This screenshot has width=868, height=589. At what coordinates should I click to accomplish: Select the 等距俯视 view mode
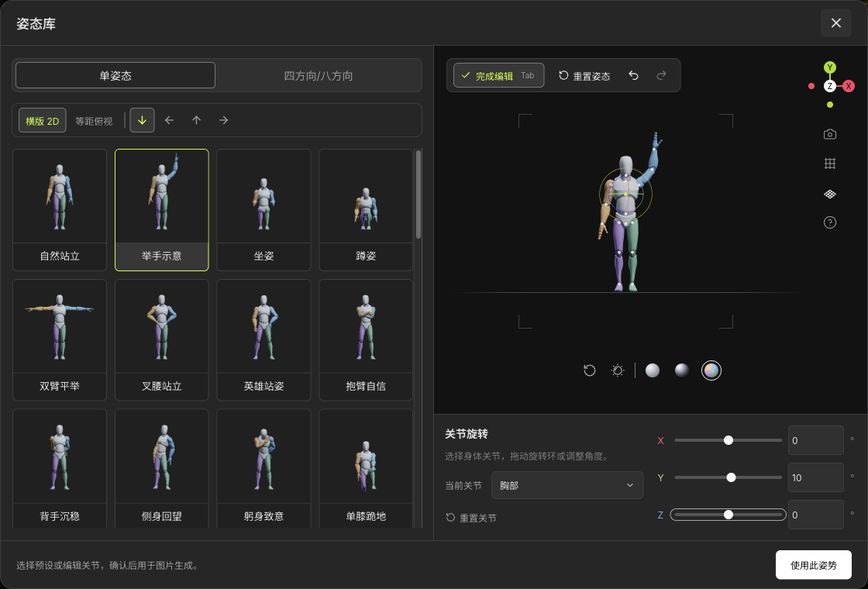[94, 121]
